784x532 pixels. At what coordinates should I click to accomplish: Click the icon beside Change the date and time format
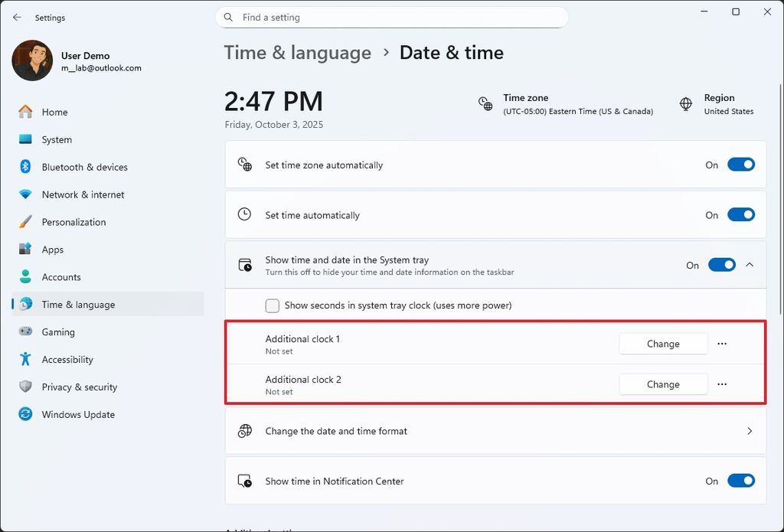(x=244, y=430)
